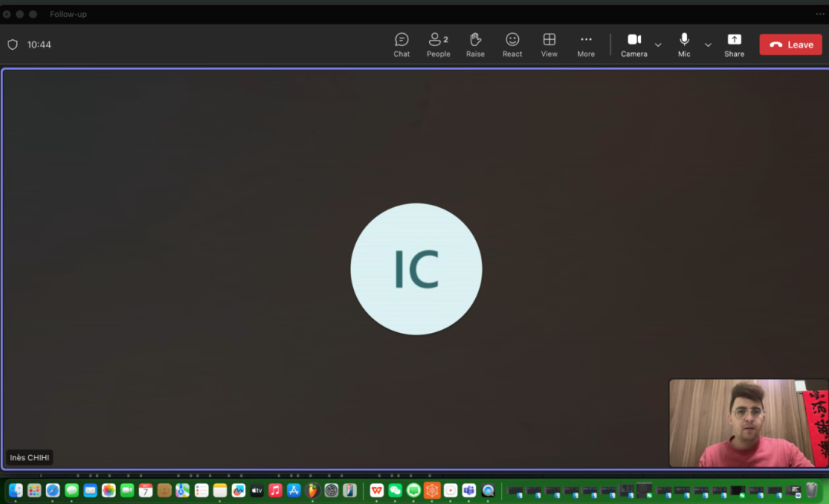829x504 pixels.
Task: Expand the Camera options dropdown arrow
Action: click(658, 45)
